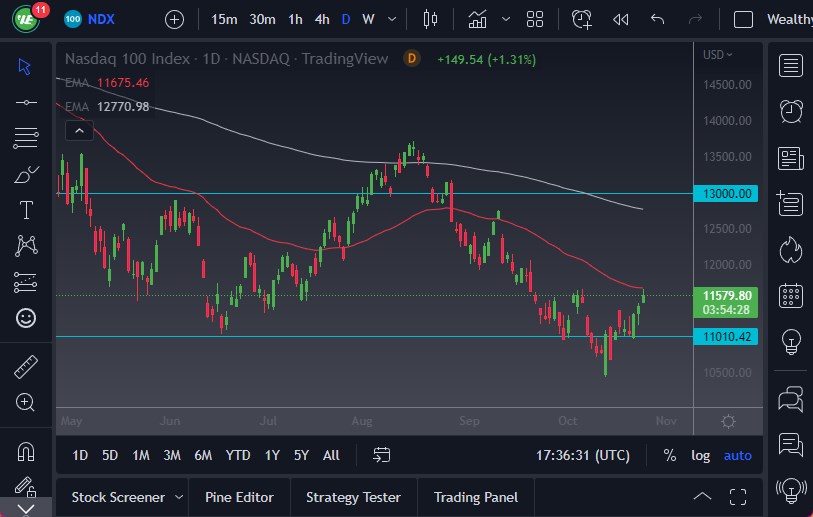Viewport: 813px width, 517px height.
Task: Select the brush drawing tool
Action: coord(26,174)
